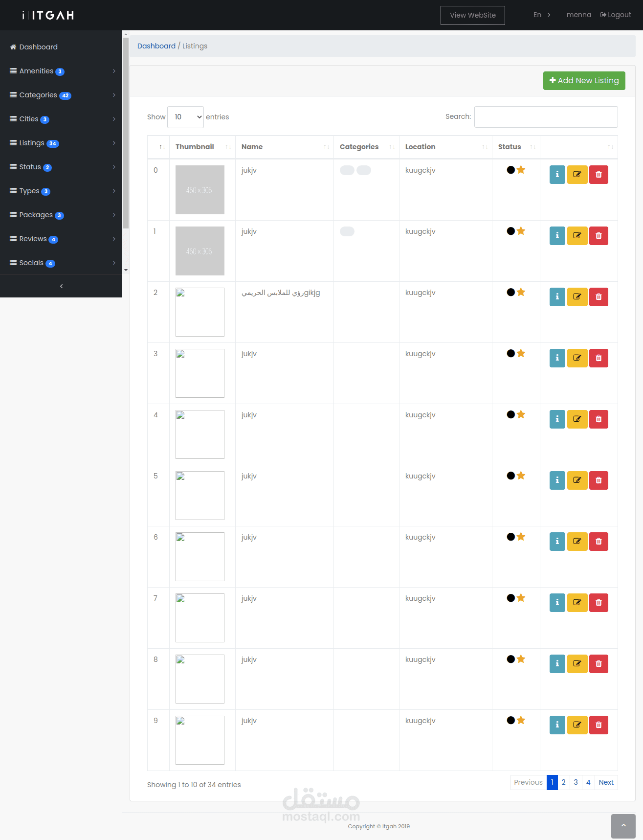This screenshot has height=840, width=643.
Task: Click the View WebSite button
Action: pyautogui.click(x=473, y=15)
